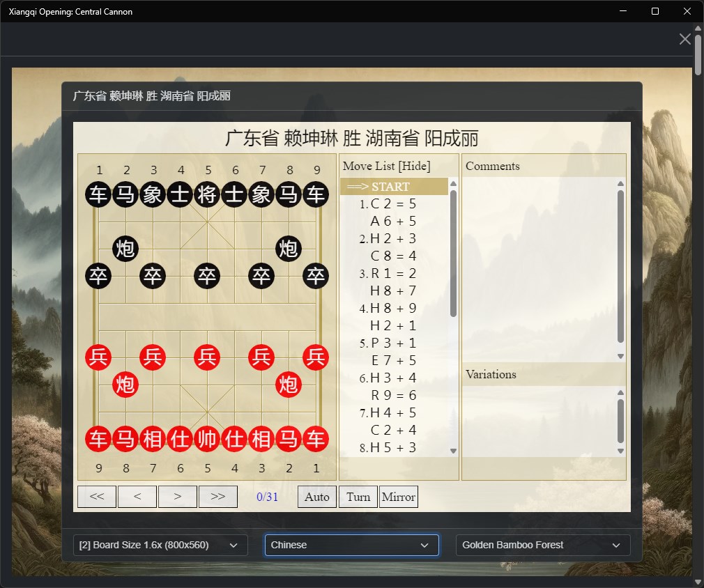Select move 1. C 2 = 5
704x588 pixels.
tap(388, 204)
